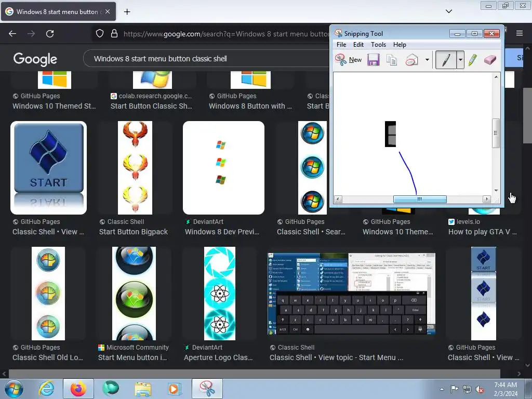Screen dimensions: 532x399
Task: Click Snipping Tool horizontal scrollbar thumb
Action: [x=420, y=199]
